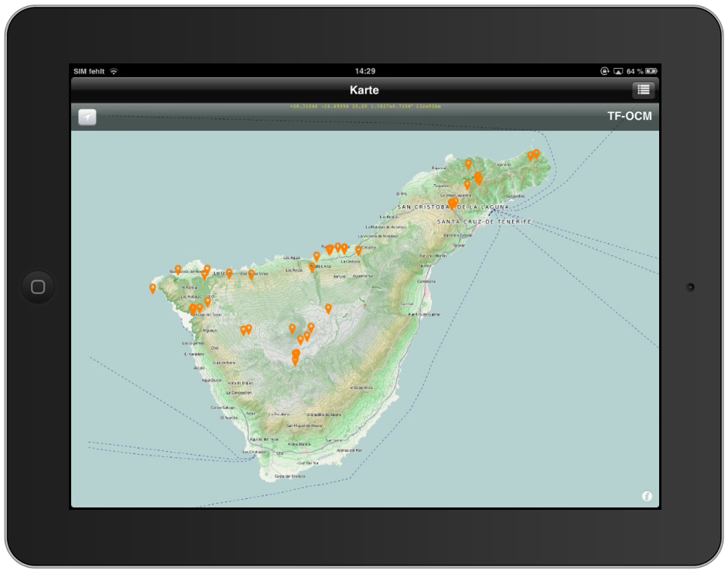Screen dimensions: 728x574
Task: Select the pin beside Las Aguas
Action: (x=316, y=255)
